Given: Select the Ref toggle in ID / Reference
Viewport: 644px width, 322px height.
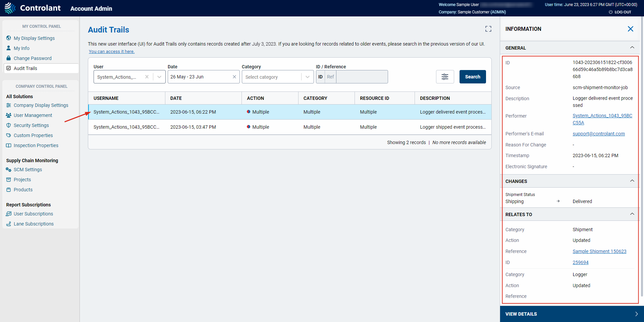Looking at the screenshot, I should [x=330, y=77].
